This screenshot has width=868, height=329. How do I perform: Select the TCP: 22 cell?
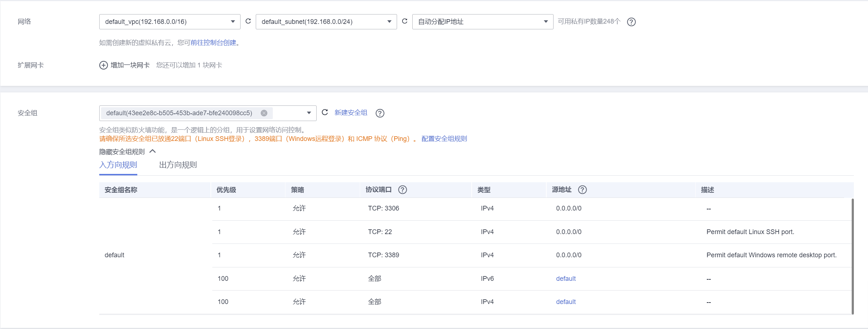[380, 232]
